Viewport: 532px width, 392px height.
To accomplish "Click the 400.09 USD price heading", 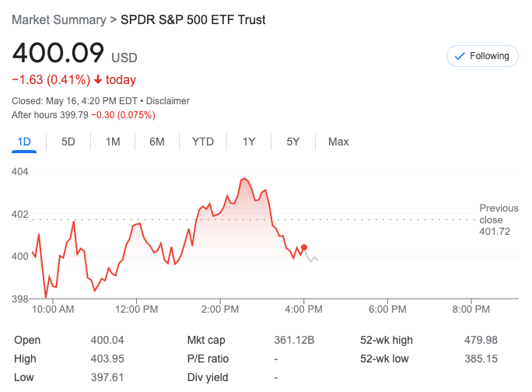I will tap(74, 53).
